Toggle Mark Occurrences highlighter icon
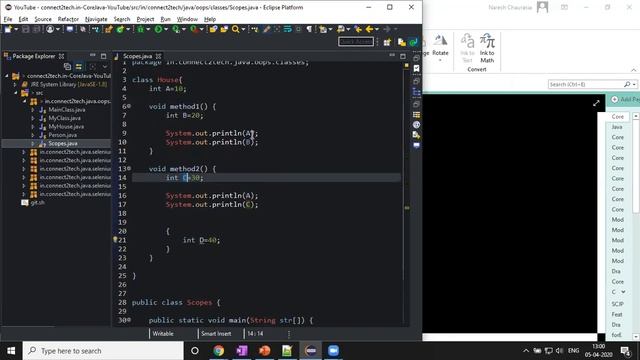The height and width of the screenshot is (360, 640). tap(267, 29)
